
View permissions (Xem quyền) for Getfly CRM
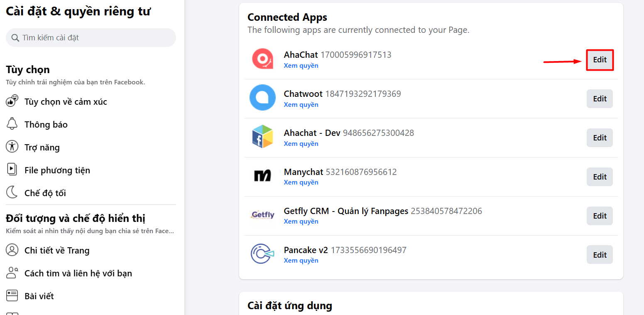coord(301,221)
